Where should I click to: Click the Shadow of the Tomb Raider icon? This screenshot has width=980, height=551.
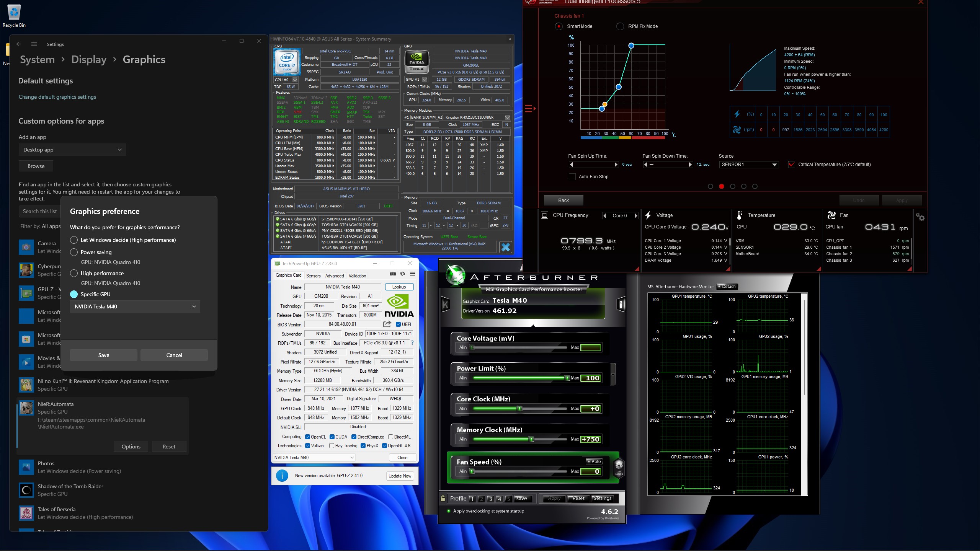tap(26, 490)
